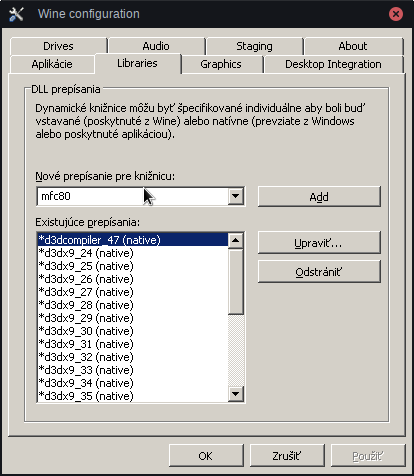The height and width of the screenshot is (476, 414).
Task: Click the mfc80 library text field
Action: click(x=133, y=196)
